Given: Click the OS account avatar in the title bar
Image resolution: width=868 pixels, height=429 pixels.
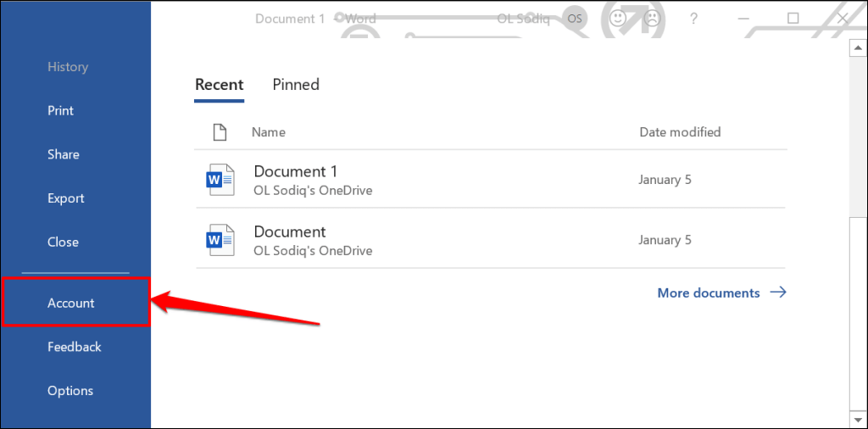Looking at the screenshot, I should 576,19.
